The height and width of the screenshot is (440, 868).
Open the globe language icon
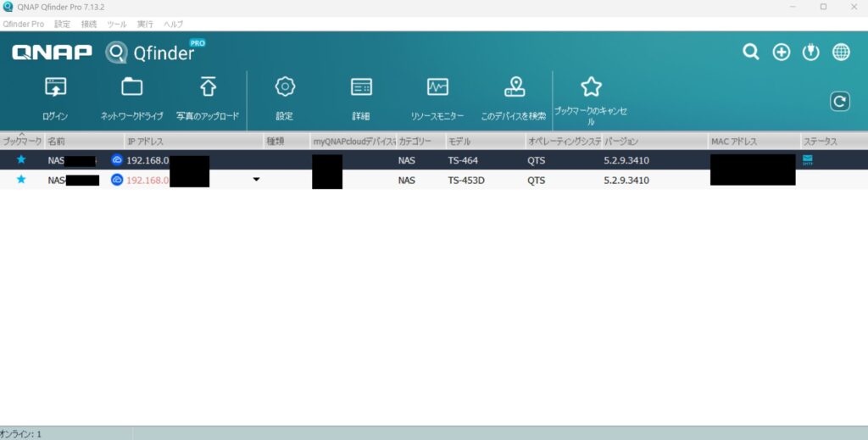point(841,52)
